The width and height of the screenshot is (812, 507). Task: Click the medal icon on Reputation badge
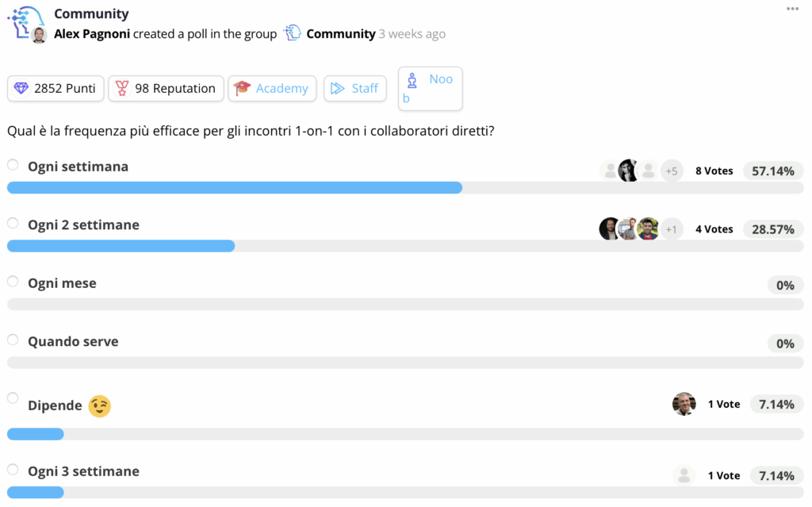tap(122, 88)
